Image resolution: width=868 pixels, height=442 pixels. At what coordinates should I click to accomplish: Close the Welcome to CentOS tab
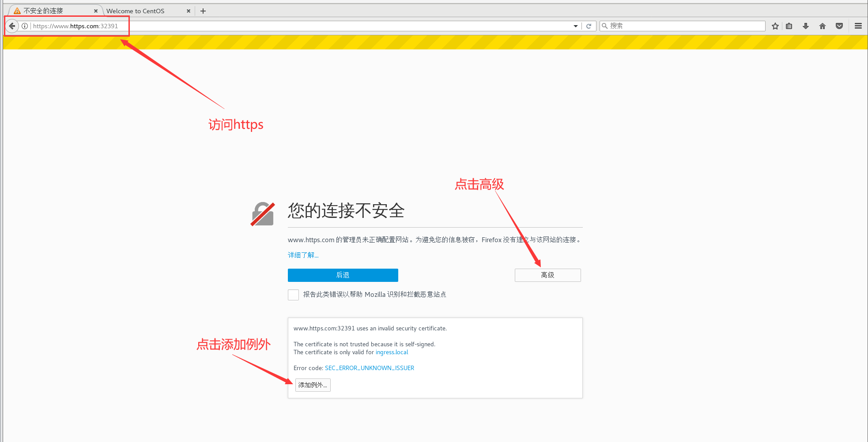point(189,11)
